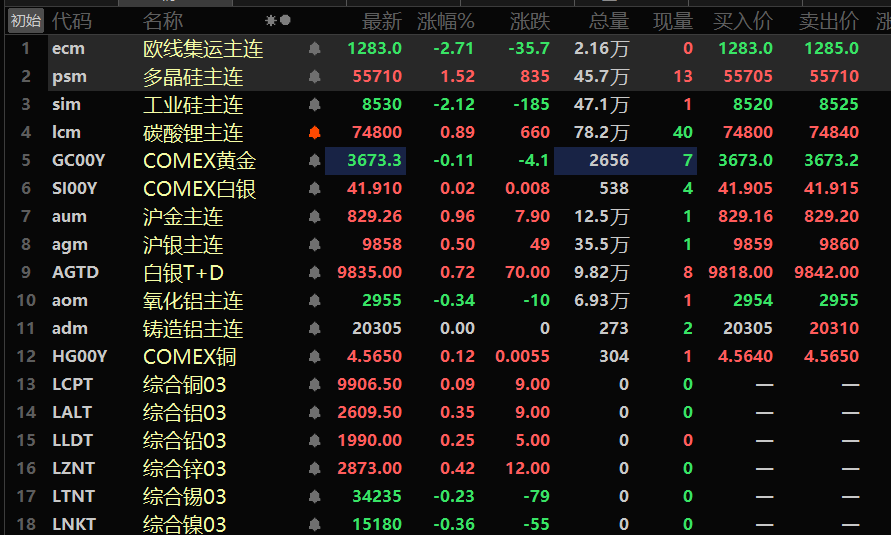
Task: Click the 初始 reset order button
Action: pyautogui.click(x=26, y=20)
